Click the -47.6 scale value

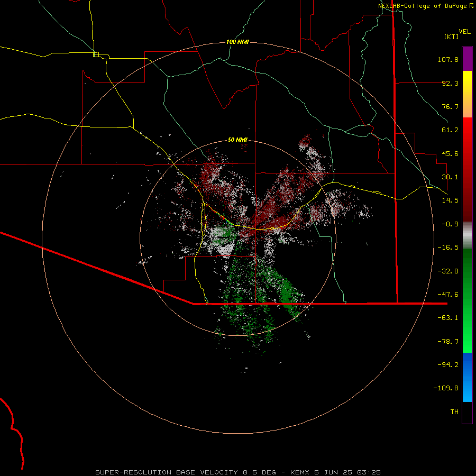[x=448, y=295]
